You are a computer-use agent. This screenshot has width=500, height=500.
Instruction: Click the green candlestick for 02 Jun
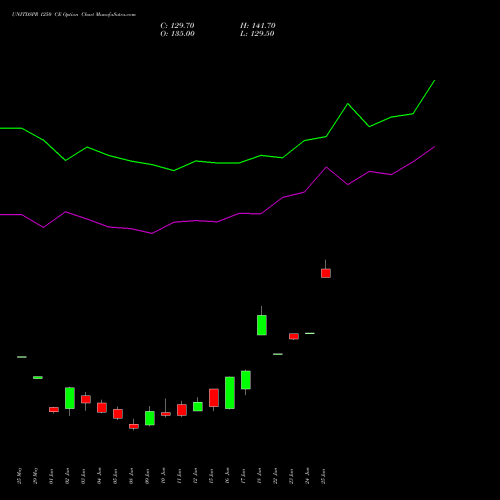pyautogui.click(x=70, y=398)
